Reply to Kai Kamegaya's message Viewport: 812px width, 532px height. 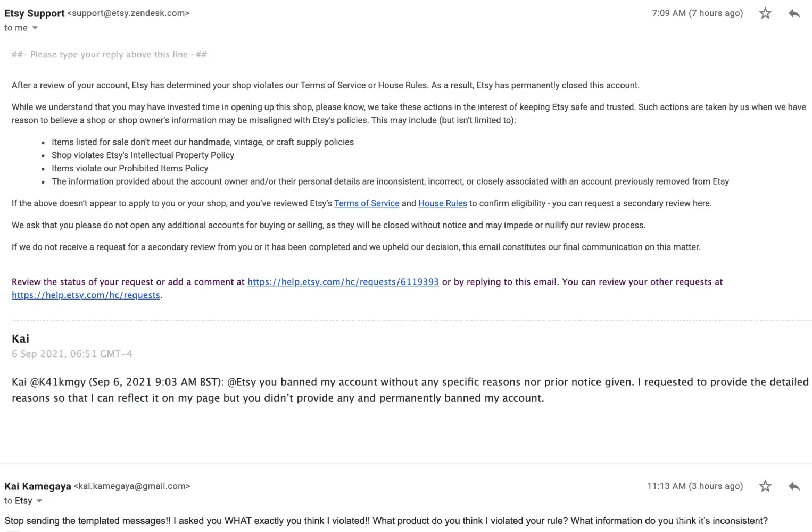point(794,486)
